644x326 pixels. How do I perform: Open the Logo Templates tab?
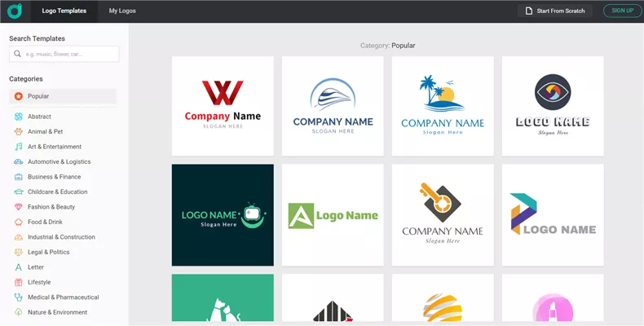click(x=64, y=11)
